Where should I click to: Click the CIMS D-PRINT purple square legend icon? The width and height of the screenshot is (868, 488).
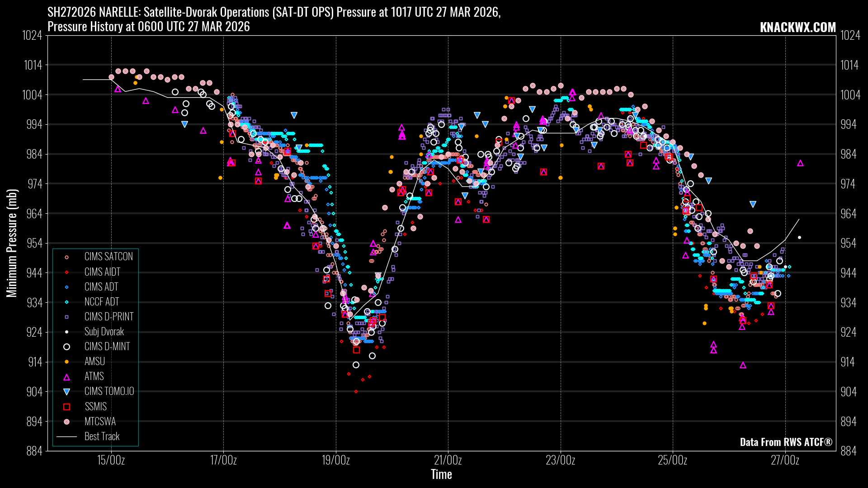click(x=66, y=317)
